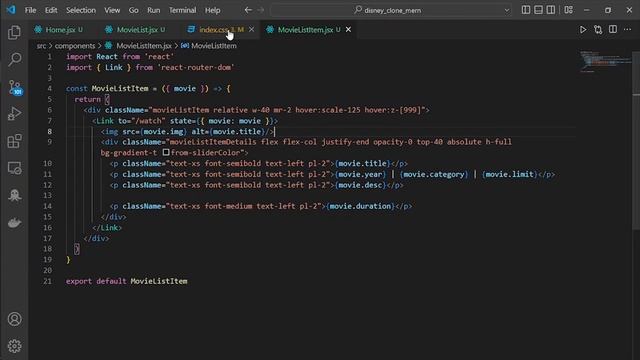Image resolution: width=640 pixels, height=360 pixels.
Task: Open the Explorer view in activity bar
Action: [x=14, y=33]
